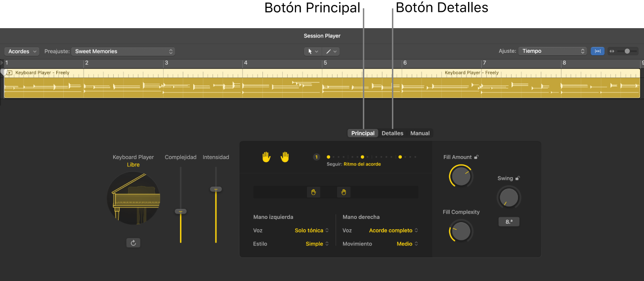
Task: Click the left-hand range handle in the keyboard range bar
Action: (x=313, y=192)
